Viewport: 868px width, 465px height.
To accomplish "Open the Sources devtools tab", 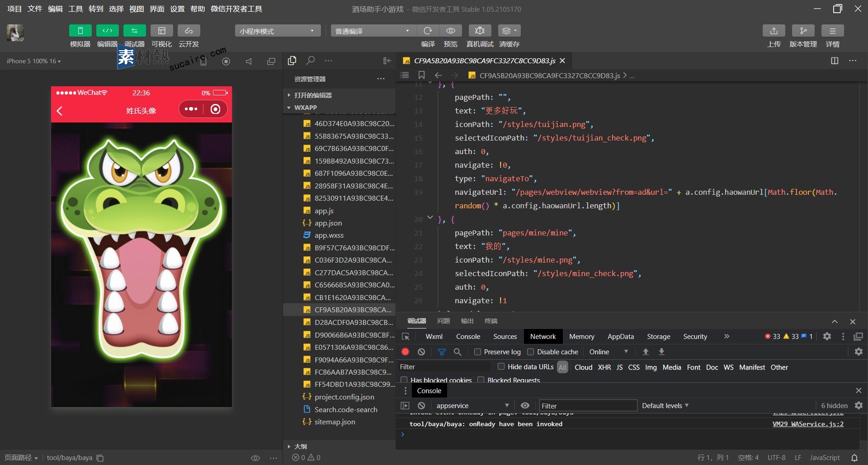I will [x=505, y=337].
